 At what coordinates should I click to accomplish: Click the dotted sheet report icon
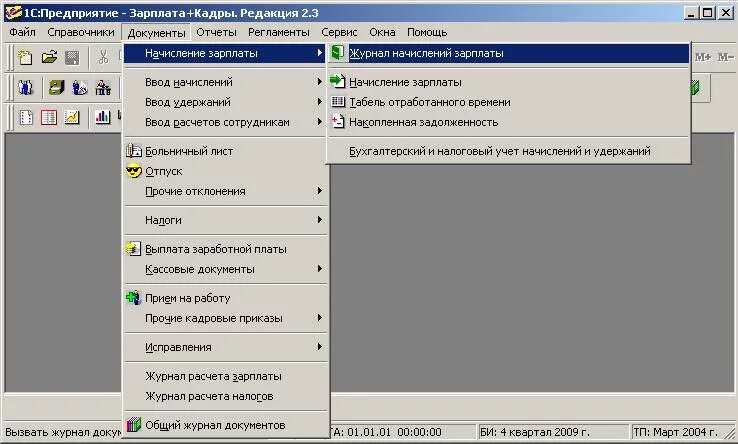pyautogui.click(x=26, y=117)
